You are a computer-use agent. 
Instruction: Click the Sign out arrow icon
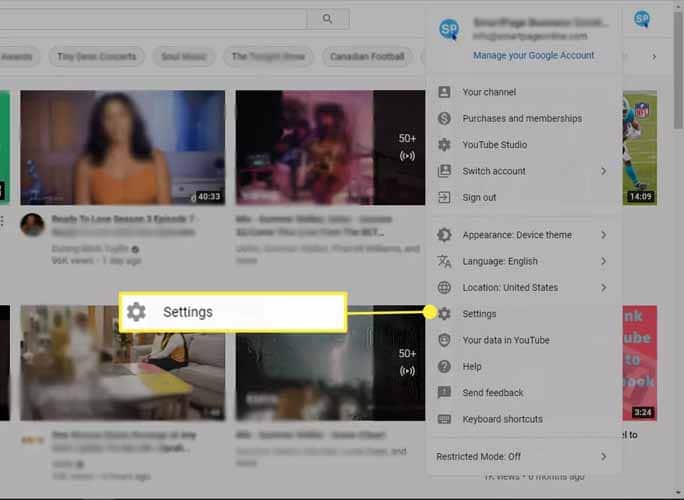pyautogui.click(x=444, y=197)
